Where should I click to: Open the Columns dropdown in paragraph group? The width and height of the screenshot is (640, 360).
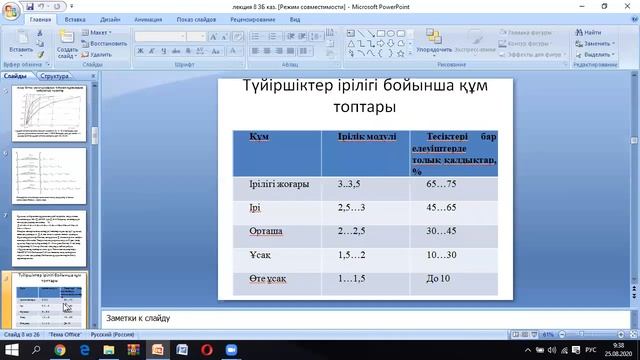(304, 51)
